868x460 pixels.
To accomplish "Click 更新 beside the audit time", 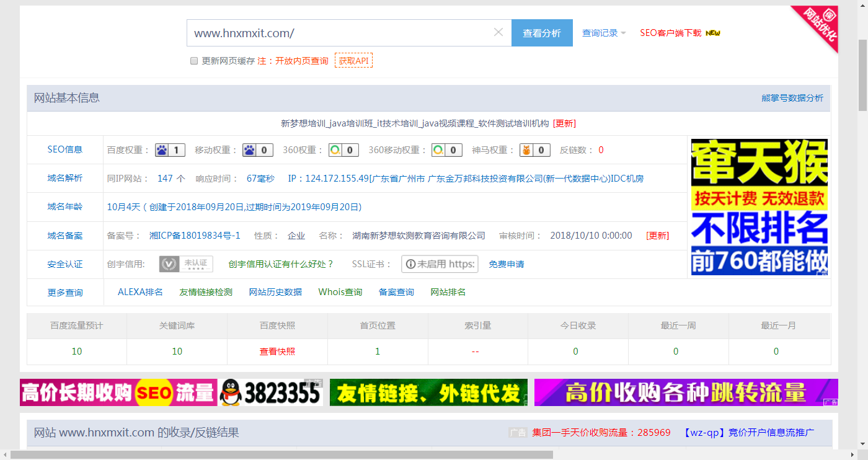I will [657, 236].
